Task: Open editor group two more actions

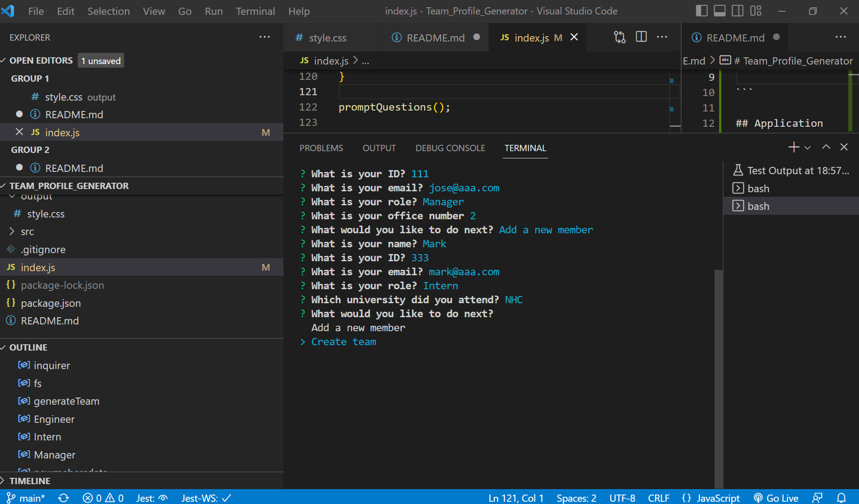Action: (x=840, y=37)
